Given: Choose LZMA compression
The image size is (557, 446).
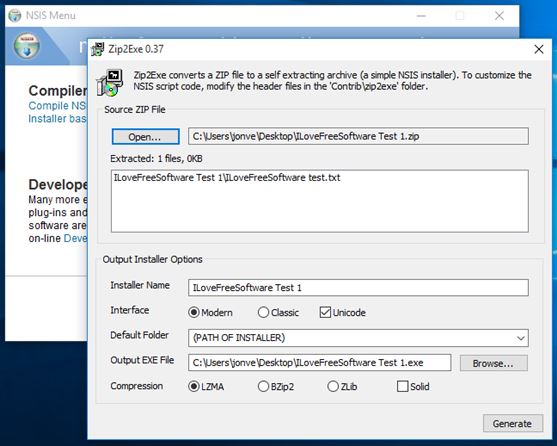Looking at the screenshot, I should pyautogui.click(x=206, y=386).
